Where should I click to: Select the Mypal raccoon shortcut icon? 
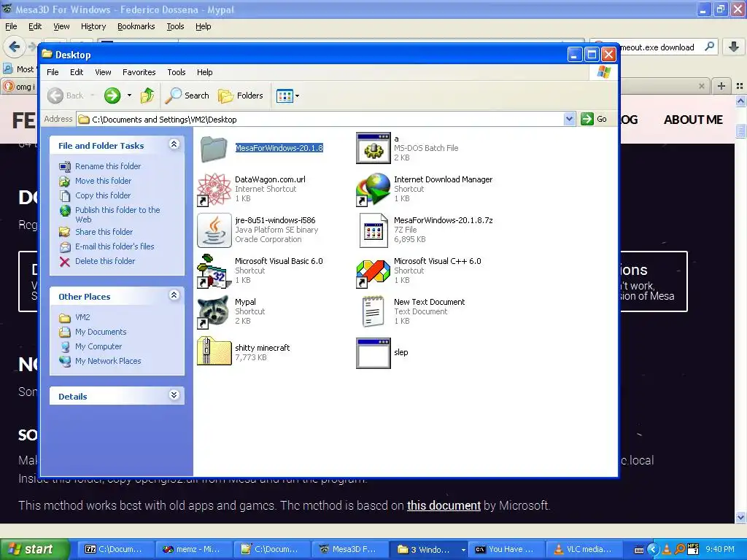(214, 312)
